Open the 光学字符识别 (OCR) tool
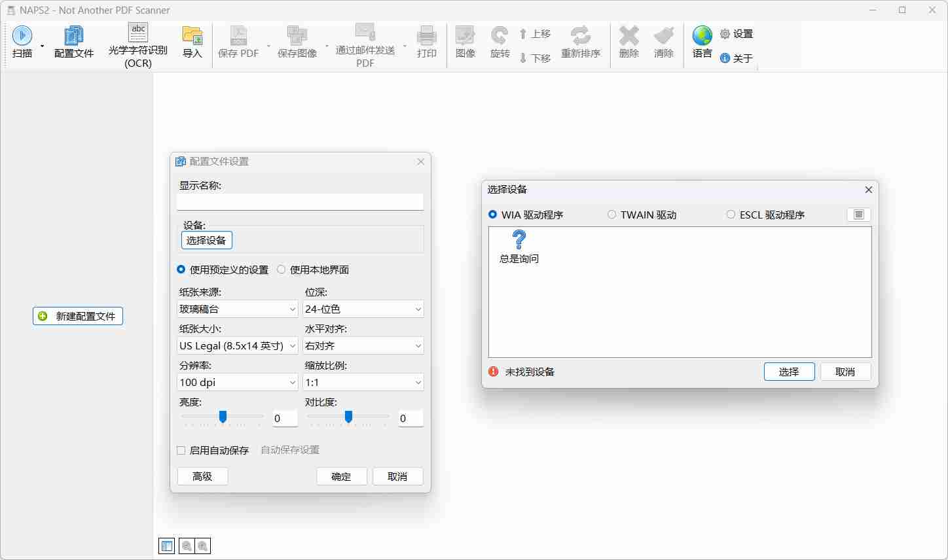 click(x=137, y=43)
